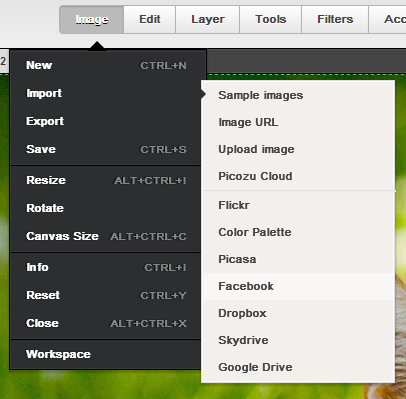
Task: Click Info in the Image menu
Action: tap(106, 267)
